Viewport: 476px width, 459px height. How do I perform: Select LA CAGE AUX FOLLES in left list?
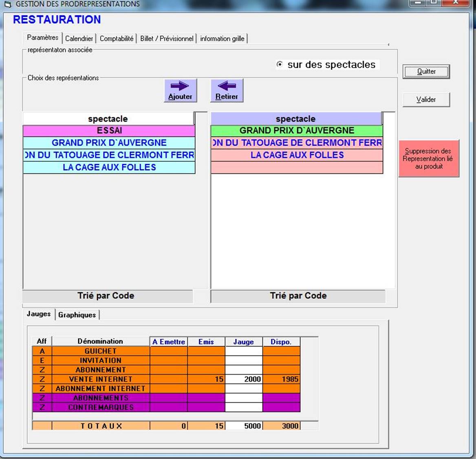tap(109, 167)
